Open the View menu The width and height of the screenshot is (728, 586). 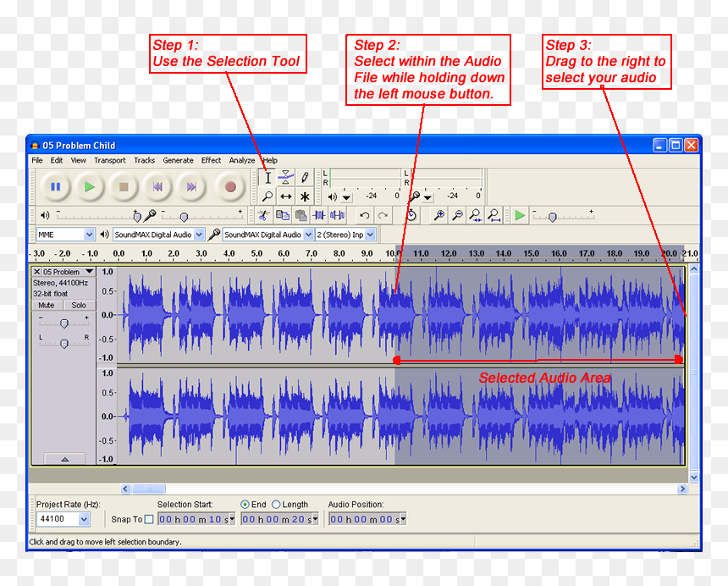click(79, 160)
